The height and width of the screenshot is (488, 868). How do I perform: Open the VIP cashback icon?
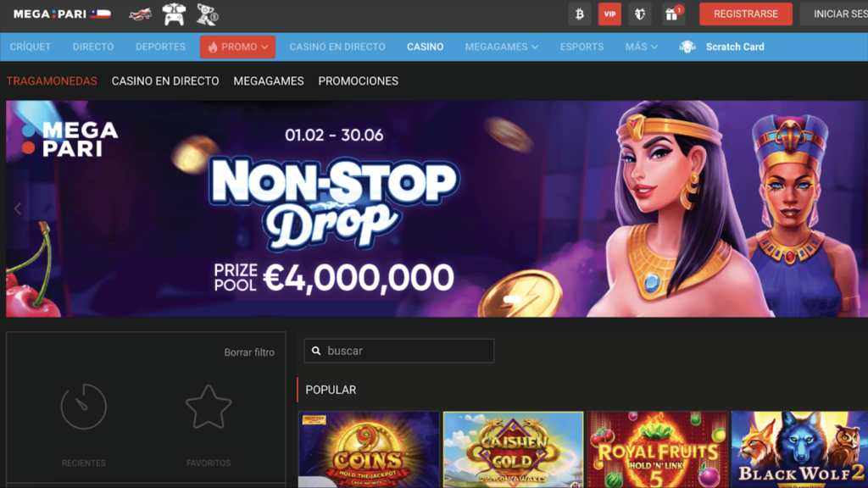(609, 14)
